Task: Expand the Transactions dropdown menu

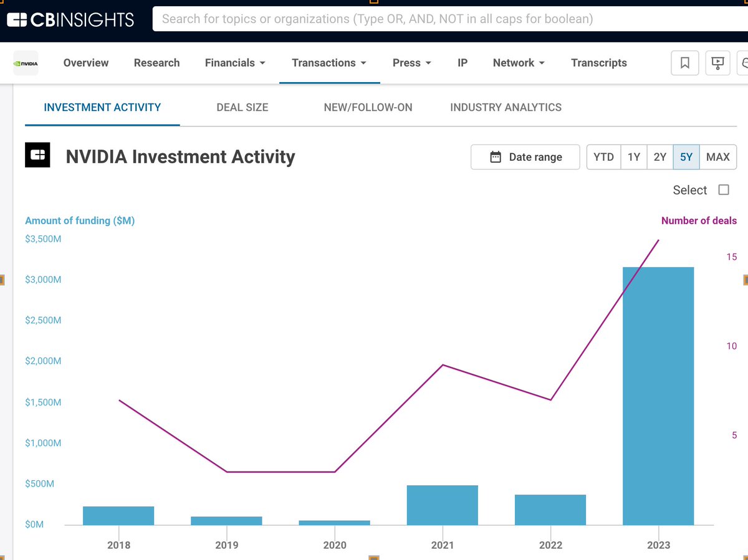Action: coord(329,63)
